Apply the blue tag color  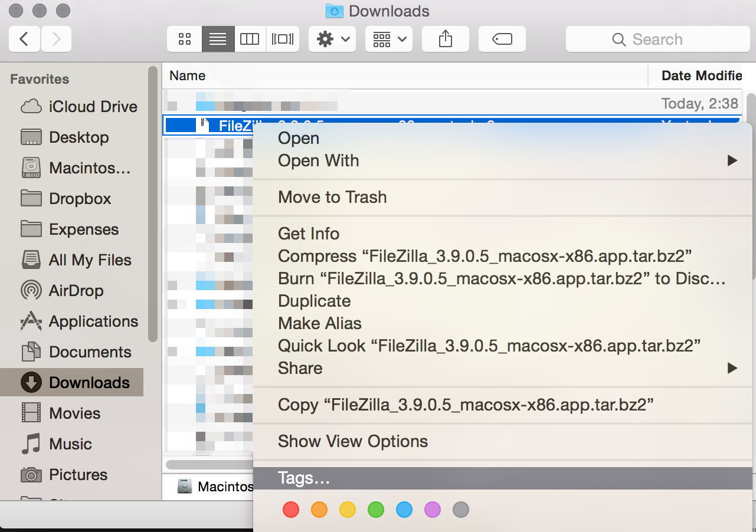click(x=404, y=510)
